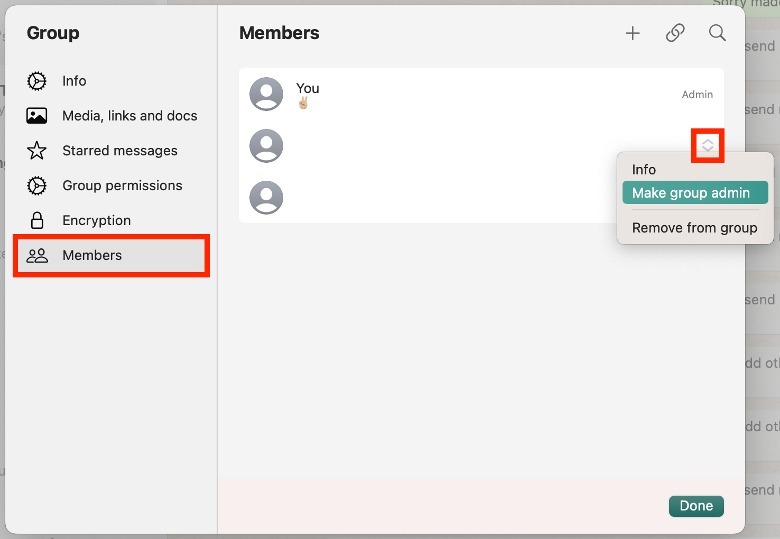Choose Info from the context menu

(x=644, y=170)
